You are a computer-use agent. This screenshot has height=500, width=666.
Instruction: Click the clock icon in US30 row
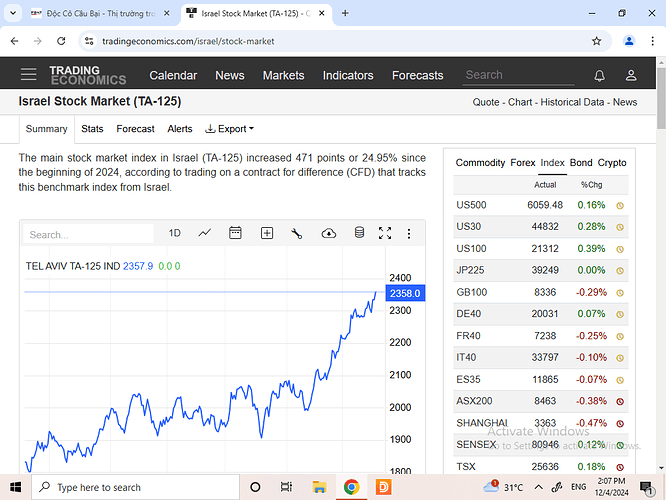coord(620,227)
